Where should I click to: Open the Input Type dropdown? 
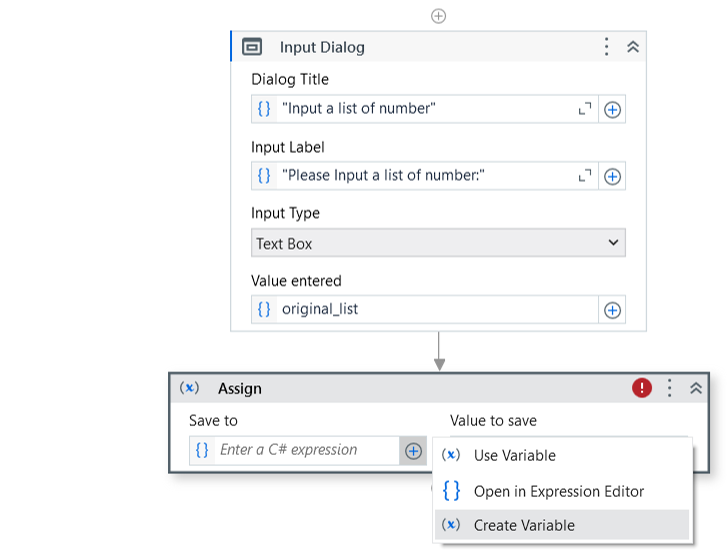coord(438,243)
